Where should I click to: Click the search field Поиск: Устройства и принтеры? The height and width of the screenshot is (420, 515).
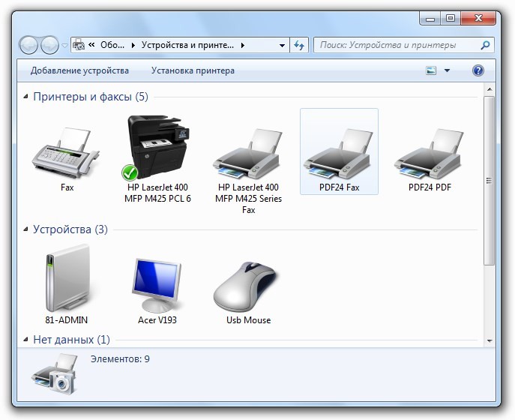397,45
